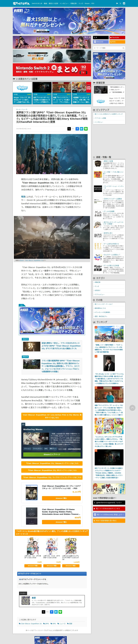The image size is (138, 644).
Task: Share on X at article bottom
Action: pos(43,612)
